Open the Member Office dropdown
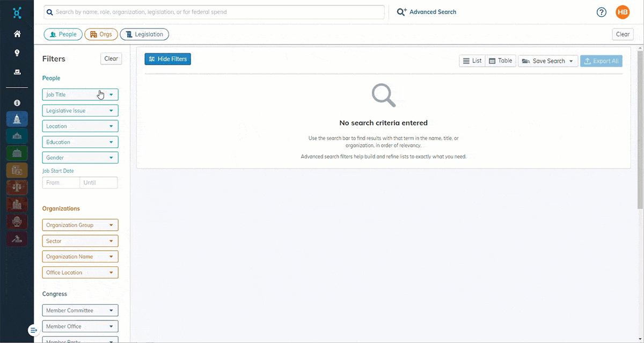The image size is (644, 343). click(x=80, y=326)
